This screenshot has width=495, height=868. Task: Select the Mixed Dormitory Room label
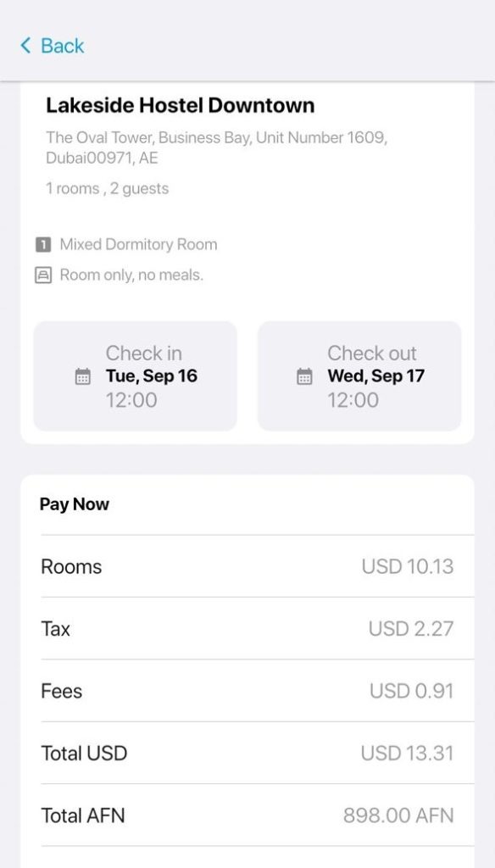(138, 244)
